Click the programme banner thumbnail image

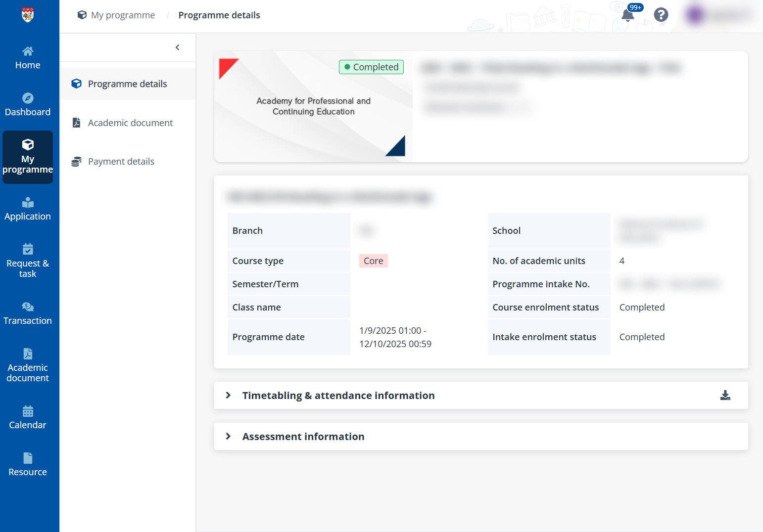point(313,106)
